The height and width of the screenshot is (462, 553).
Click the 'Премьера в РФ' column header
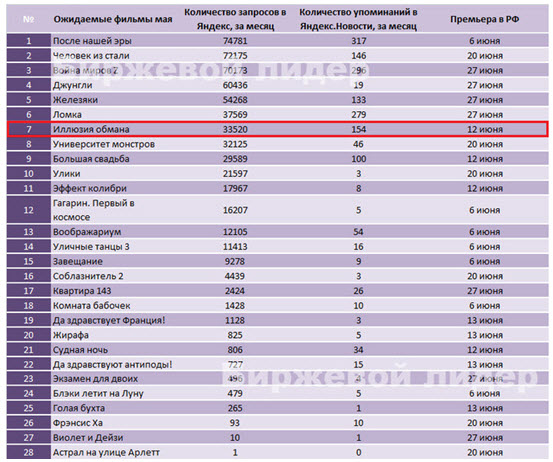pos(485,19)
